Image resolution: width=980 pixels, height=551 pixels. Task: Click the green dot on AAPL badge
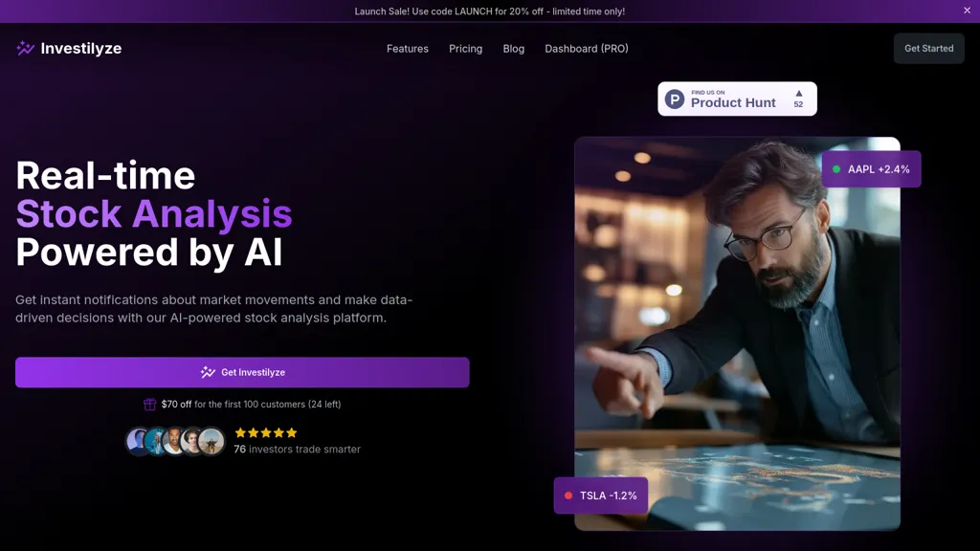(836, 169)
